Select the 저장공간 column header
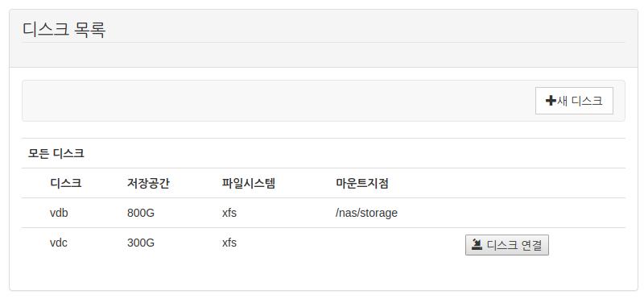Screen dimensions: 644x299 (148, 183)
